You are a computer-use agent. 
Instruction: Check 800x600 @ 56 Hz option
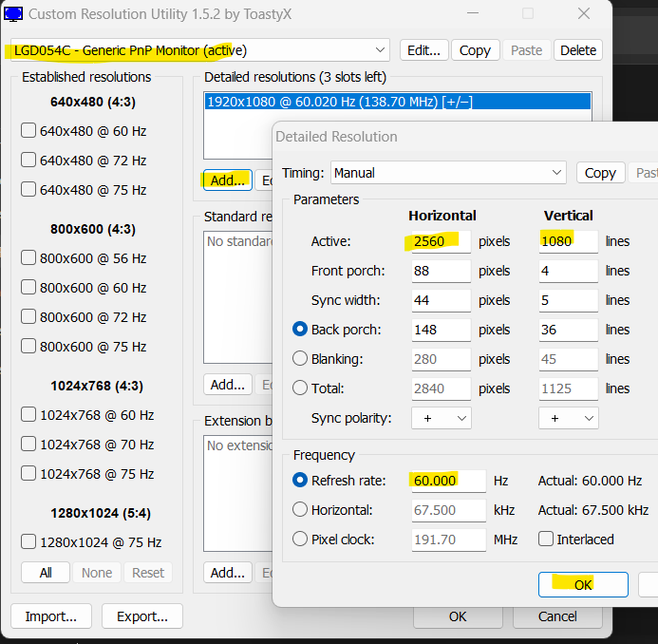point(28,257)
